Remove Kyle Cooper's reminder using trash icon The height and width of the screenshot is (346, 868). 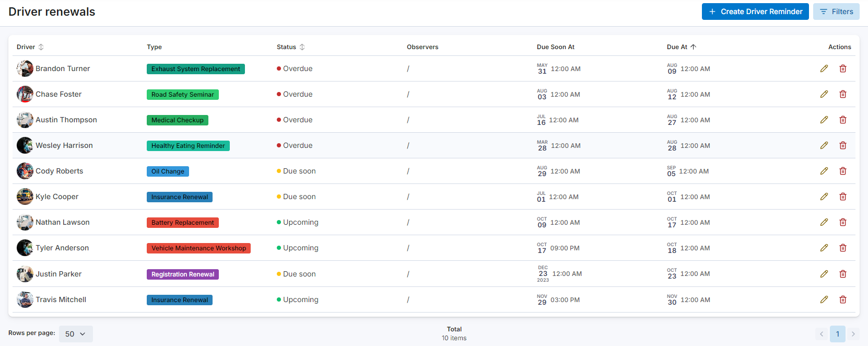[842, 197]
